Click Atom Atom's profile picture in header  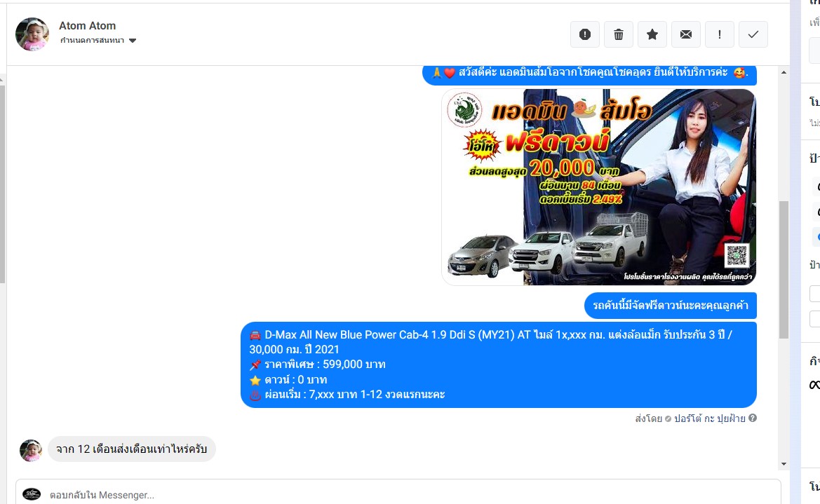(32, 34)
